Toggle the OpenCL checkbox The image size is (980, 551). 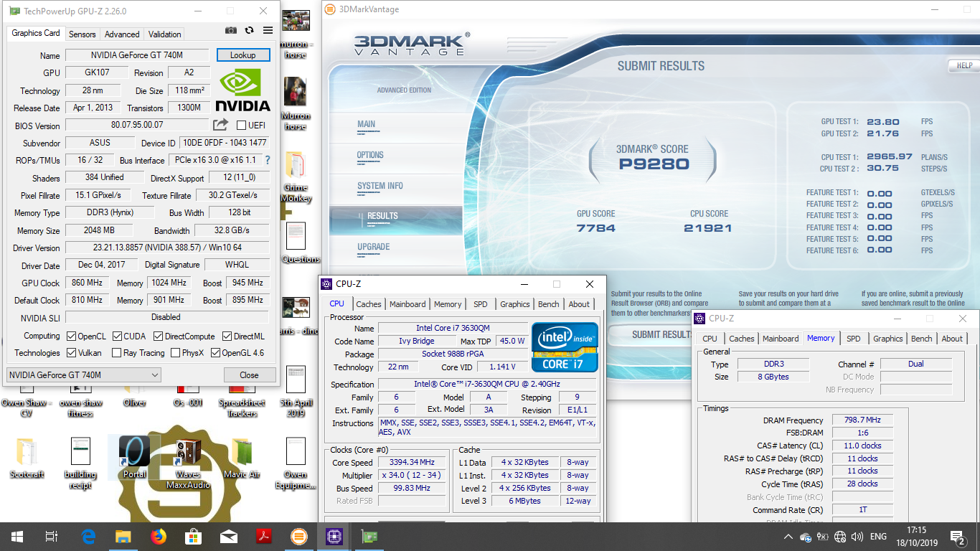pos(71,336)
